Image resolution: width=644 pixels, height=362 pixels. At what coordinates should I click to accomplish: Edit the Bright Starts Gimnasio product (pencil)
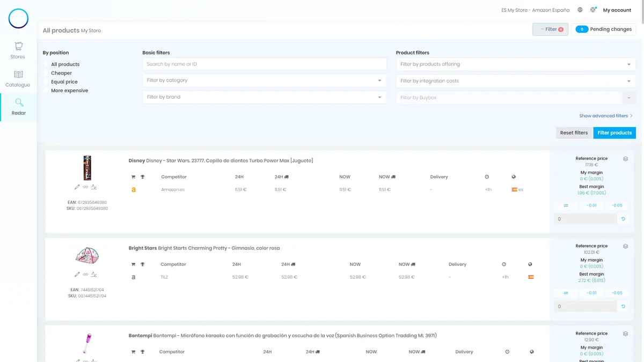click(x=77, y=275)
